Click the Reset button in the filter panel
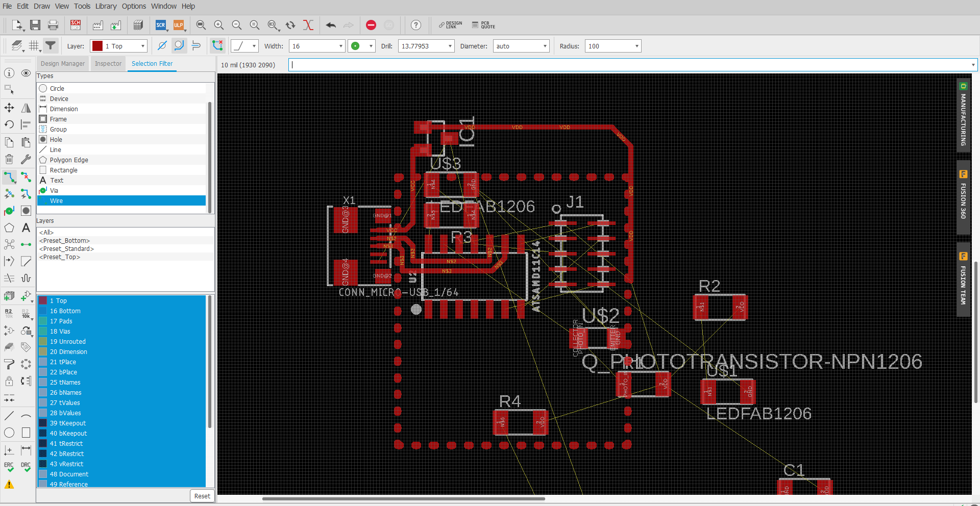980x506 pixels. point(202,496)
